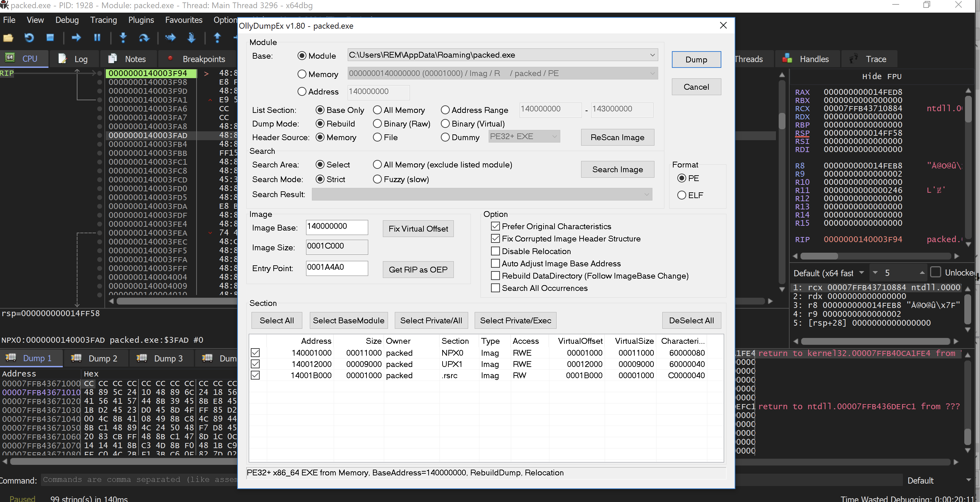This screenshot has height=502, width=980.
Task: Open the Default dropdown beside command bar
Action: 968,480
